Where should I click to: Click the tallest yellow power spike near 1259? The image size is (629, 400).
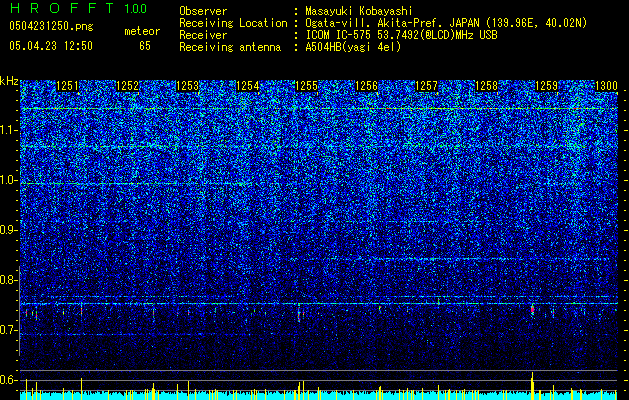(x=532, y=386)
